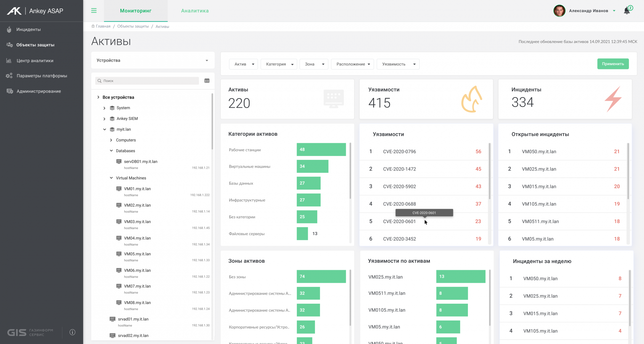644x344 pixels.
Task: Click the device tree scrollbar
Action: [212, 122]
